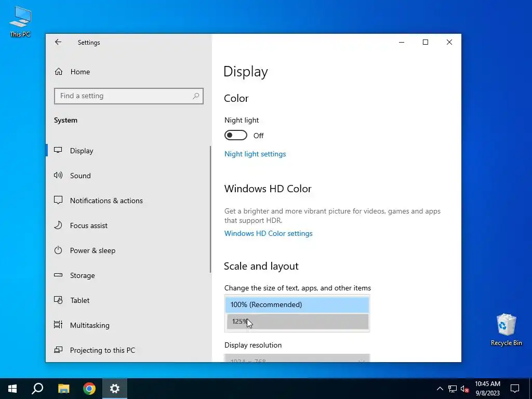Go back with the Settings back arrow
Image resolution: width=532 pixels, height=399 pixels.
(x=58, y=42)
